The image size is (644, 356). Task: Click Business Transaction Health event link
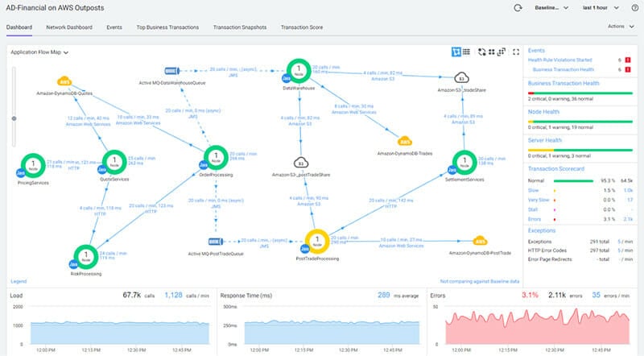[x=563, y=69]
